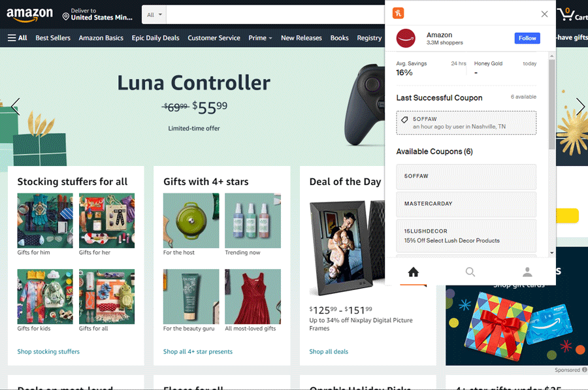Open the Honey home tab

pos(414,272)
